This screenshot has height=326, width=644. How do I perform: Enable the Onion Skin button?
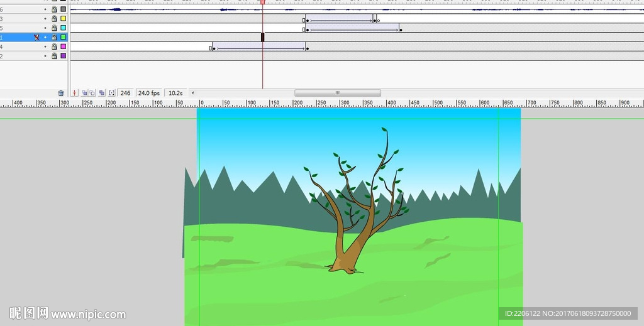(x=84, y=93)
